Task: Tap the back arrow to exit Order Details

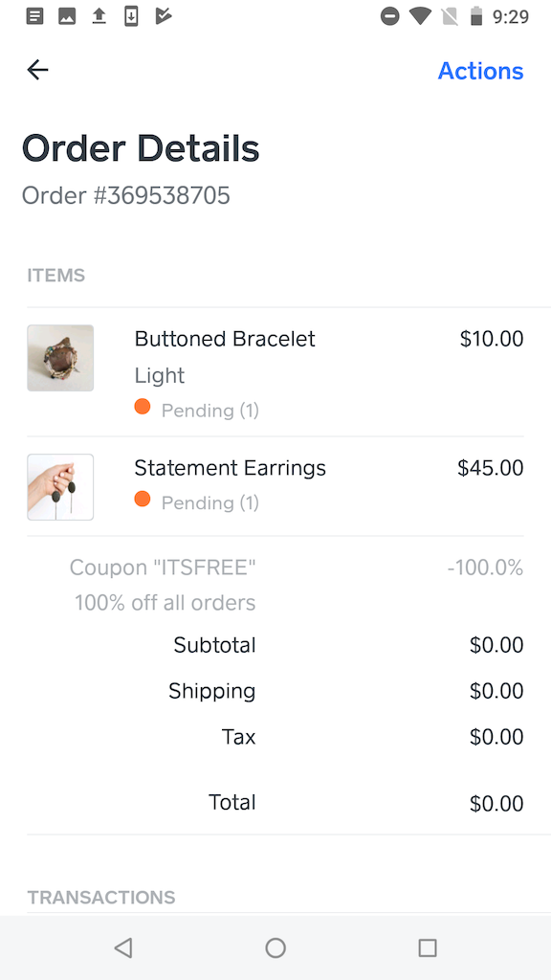Action: point(37,70)
